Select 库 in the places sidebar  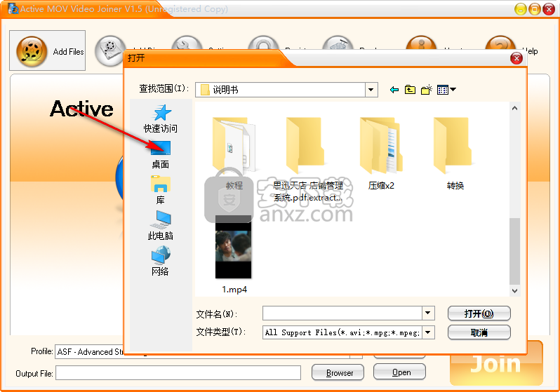pos(161,190)
